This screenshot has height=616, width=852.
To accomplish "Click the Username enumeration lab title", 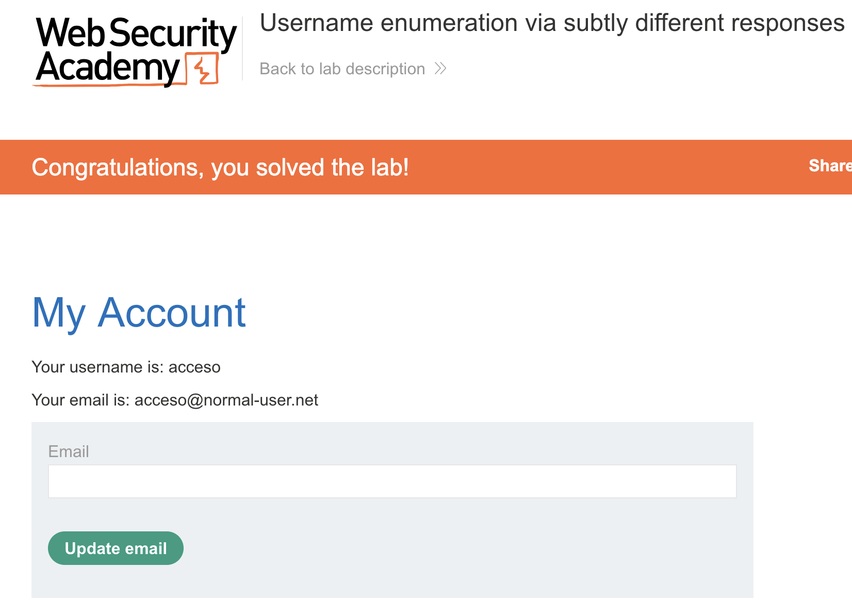I will click(552, 23).
